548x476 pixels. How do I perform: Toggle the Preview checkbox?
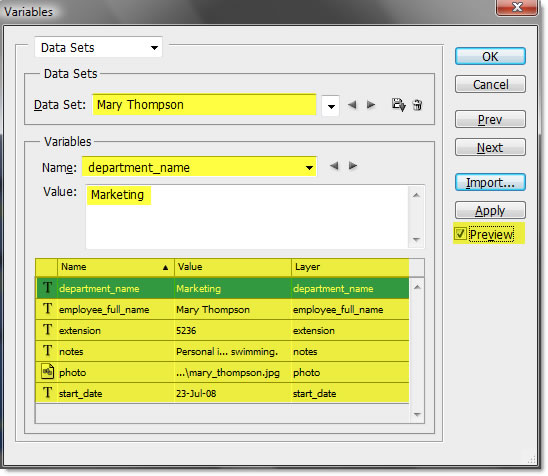pyautogui.click(x=460, y=234)
